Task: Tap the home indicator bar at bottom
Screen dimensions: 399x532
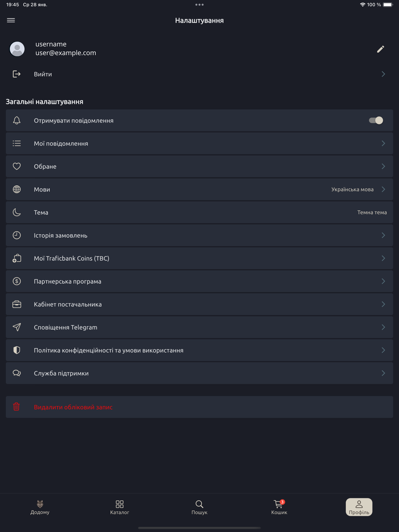Action: [x=199, y=528]
